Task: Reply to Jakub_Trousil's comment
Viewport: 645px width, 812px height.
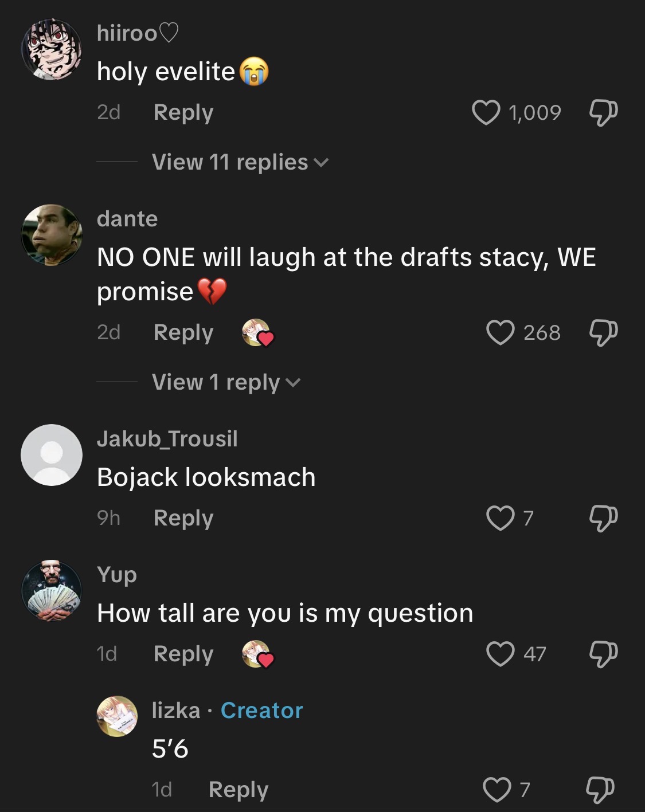Action: pos(183,518)
